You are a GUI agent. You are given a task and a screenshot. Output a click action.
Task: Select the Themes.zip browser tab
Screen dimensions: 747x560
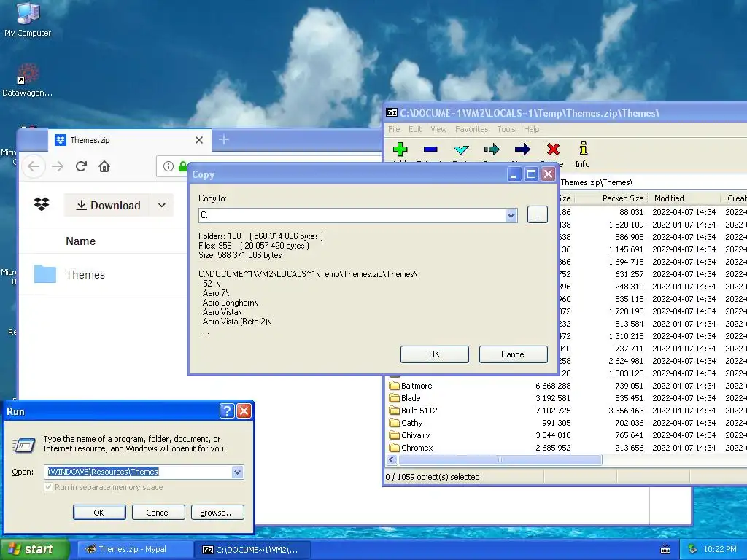130,140
